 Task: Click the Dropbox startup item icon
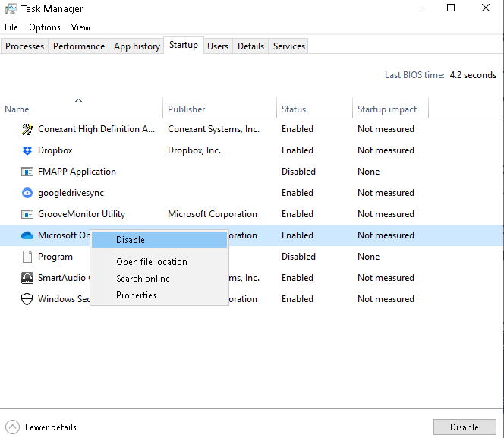[x=27, y=150]
